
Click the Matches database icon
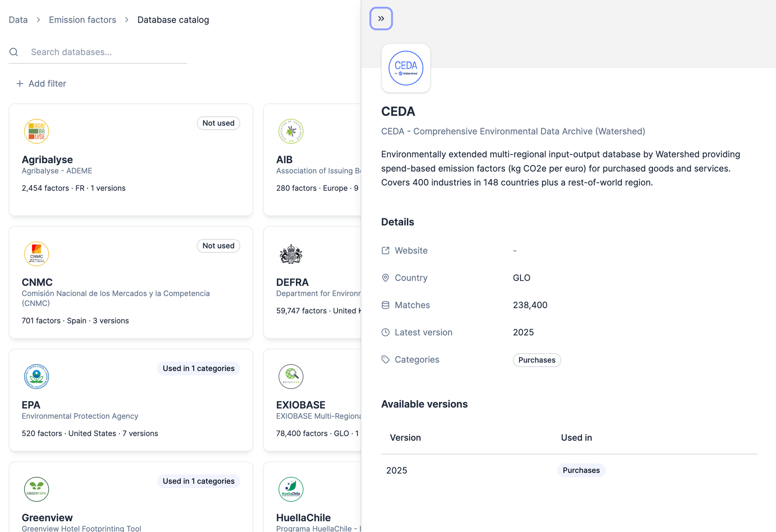tap(386, 305)
